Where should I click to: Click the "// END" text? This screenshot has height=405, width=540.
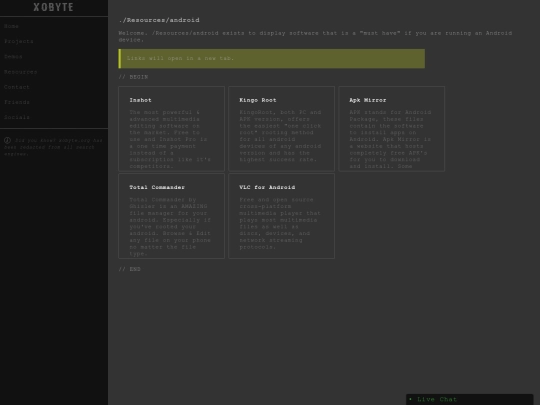(x=129, y=269)
